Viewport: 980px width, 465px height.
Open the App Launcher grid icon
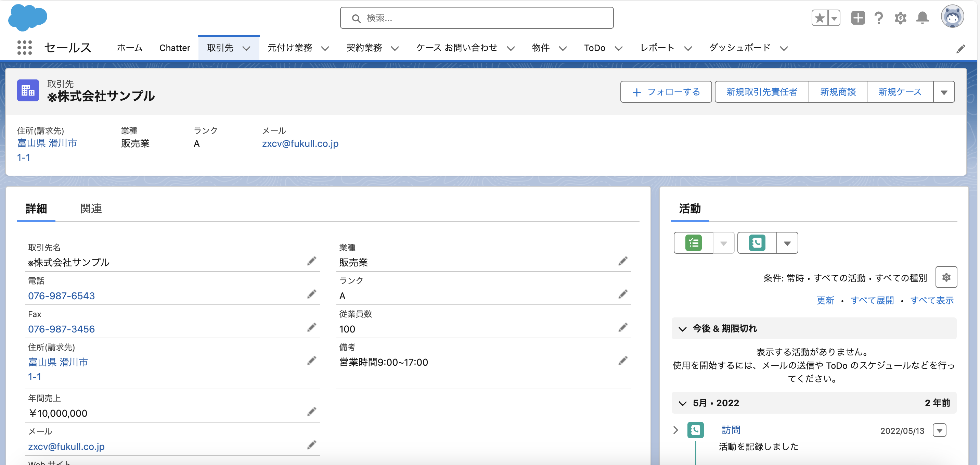(25, 48)
